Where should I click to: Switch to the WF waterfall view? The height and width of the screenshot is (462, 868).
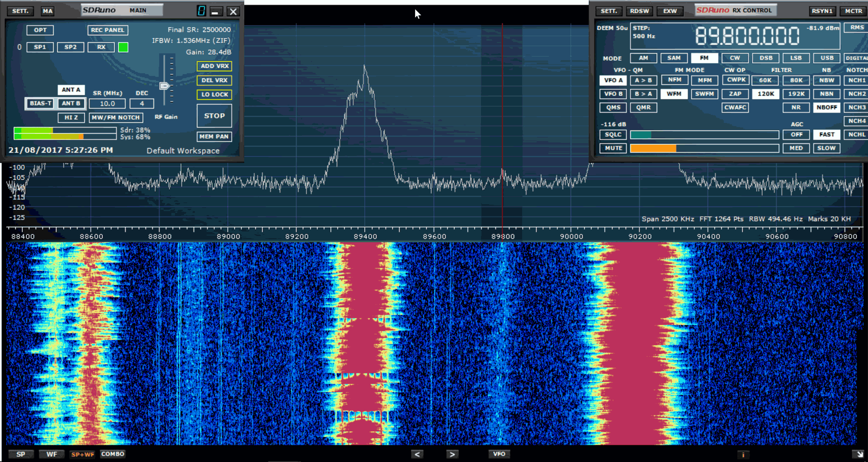[52, 454]
